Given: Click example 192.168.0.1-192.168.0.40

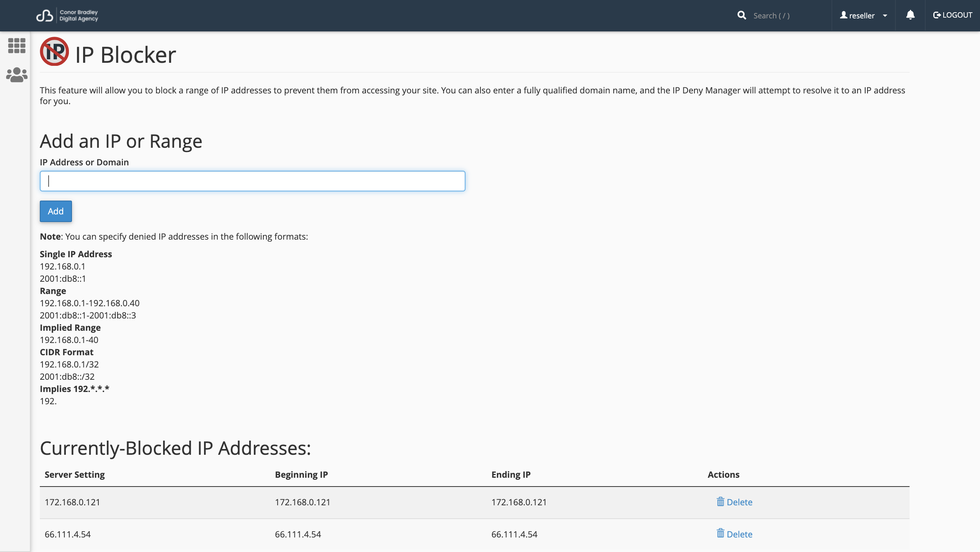Looking at the screenshot, I should click(90, 303).
